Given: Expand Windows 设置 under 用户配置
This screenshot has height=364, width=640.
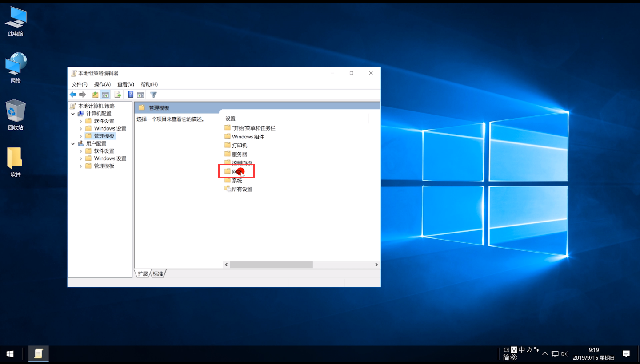Looking at the screenshot, I should pyautogui.click(x=81, y=158).
